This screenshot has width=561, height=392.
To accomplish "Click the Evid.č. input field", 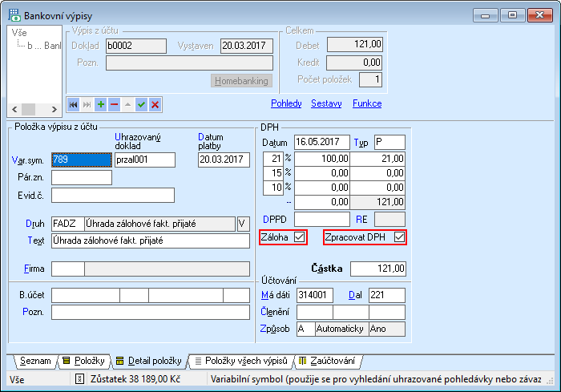I will pos(113,196).
